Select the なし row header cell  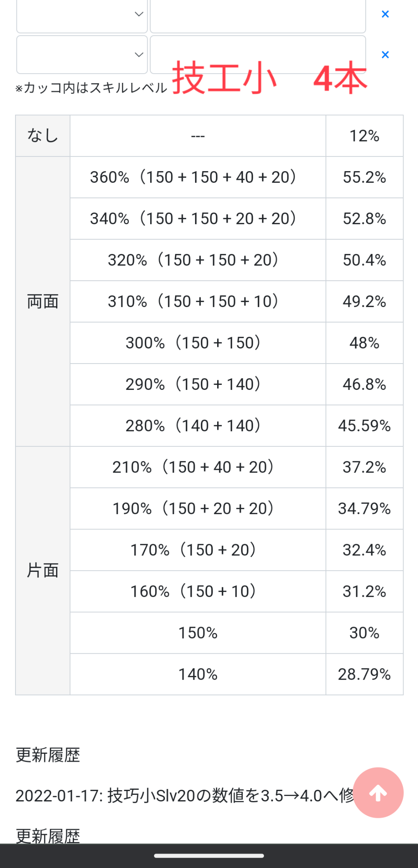pos(43,136)
